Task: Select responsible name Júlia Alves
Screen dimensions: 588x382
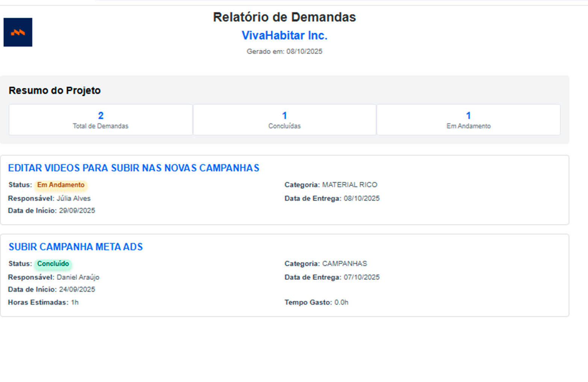Action: (x=74, y=198)
